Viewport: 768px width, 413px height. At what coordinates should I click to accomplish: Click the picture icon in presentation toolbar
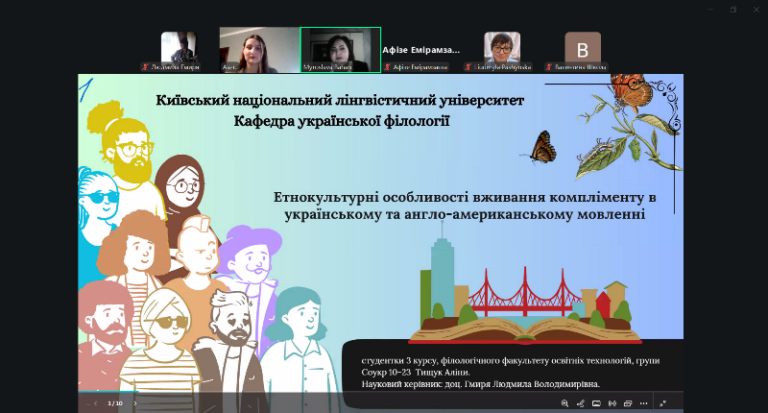tap(597, 403)
